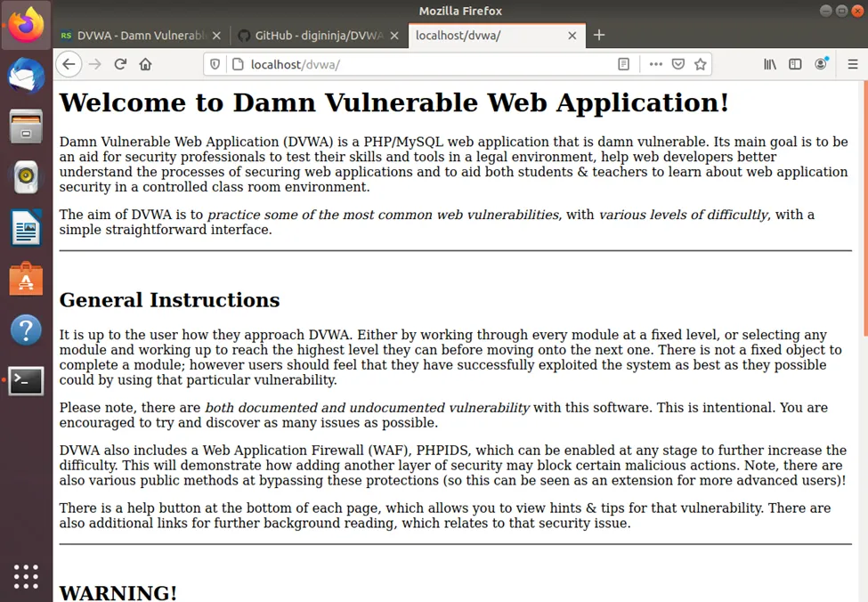Open Firefox account menu

tap(821, 64)
